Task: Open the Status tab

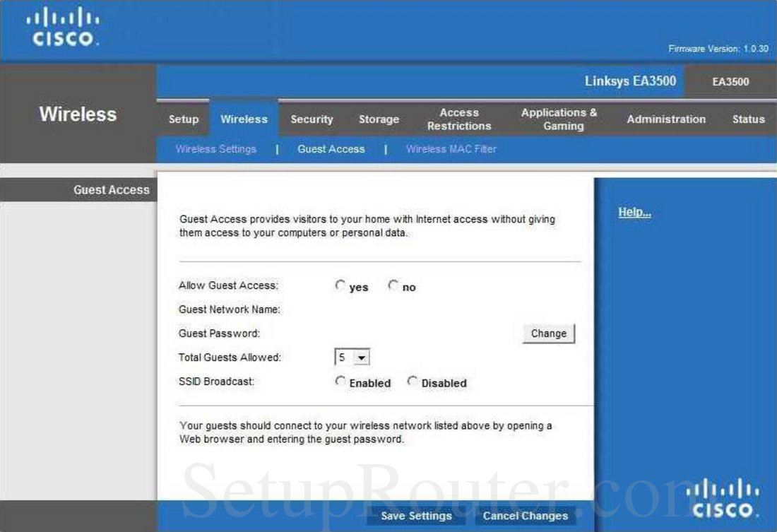Action: pos(747,119)
